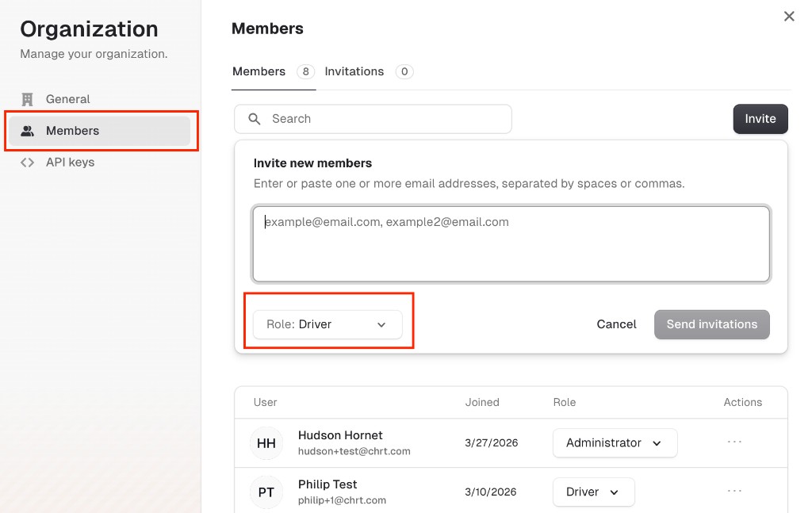Click the email addresses input area
This screenshot has height=513, width=812.
click(511, 242)
